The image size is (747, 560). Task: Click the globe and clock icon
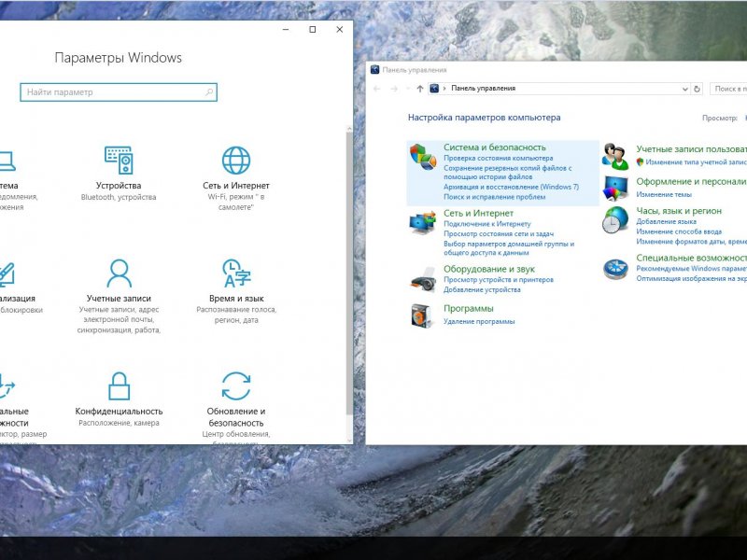(615, 219)
